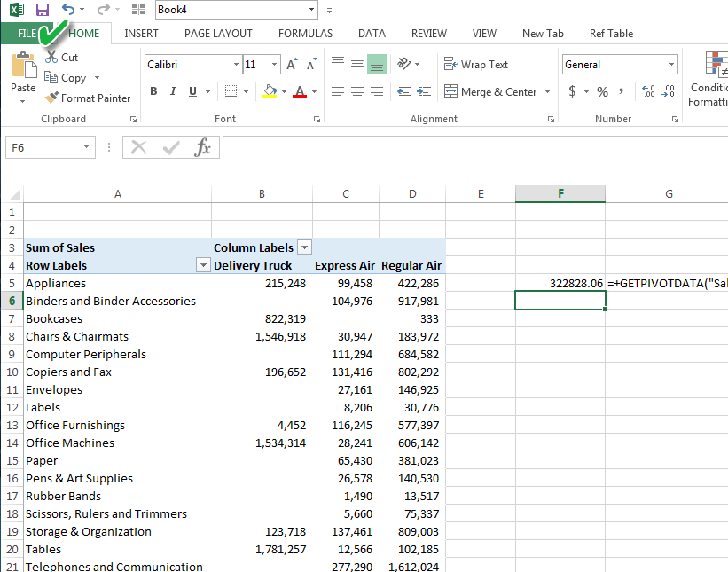Cut selection with scissors icon
The image size is (728, 572).
[51, 57]
